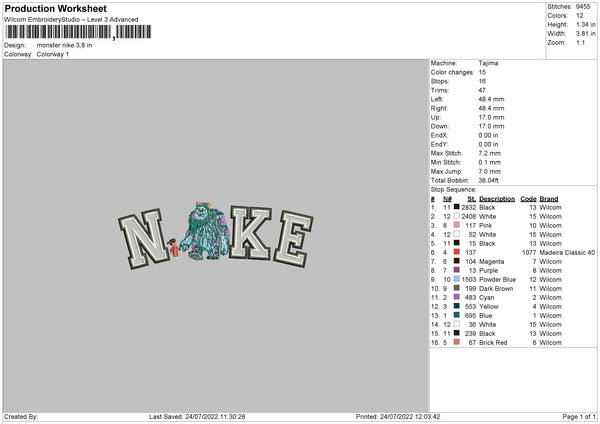Image resolution: width=600 pixels, height=424 pixels.
Task: Click the Brand column header
Action: click(x=549, y=199)
